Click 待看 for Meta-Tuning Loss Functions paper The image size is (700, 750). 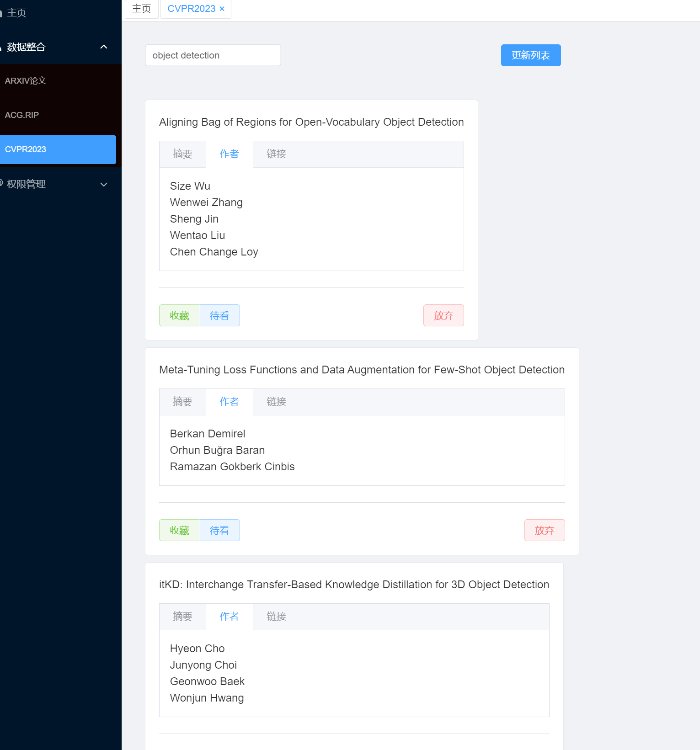pos(219,530)
